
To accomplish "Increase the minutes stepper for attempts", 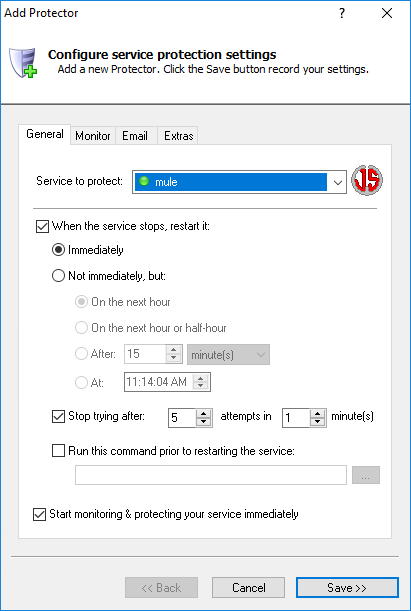I will coord(318,413).
